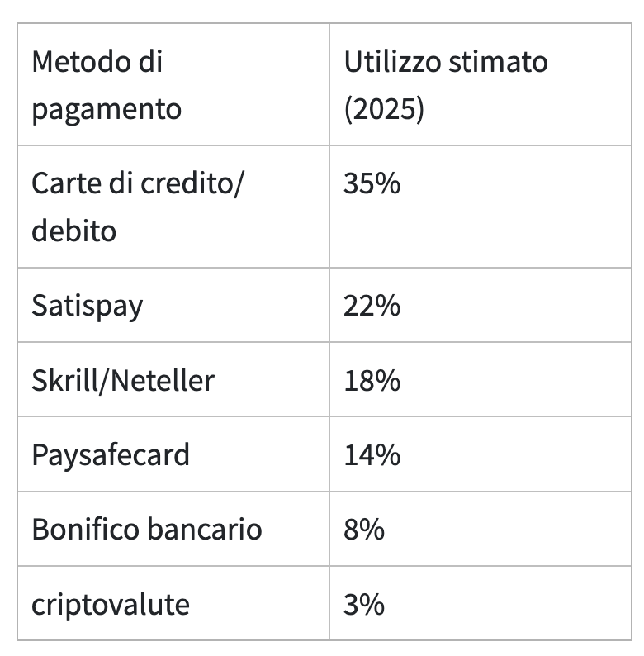Click the 18% usage value
Viewport: 644px width, 656px height.
point(372,381)
